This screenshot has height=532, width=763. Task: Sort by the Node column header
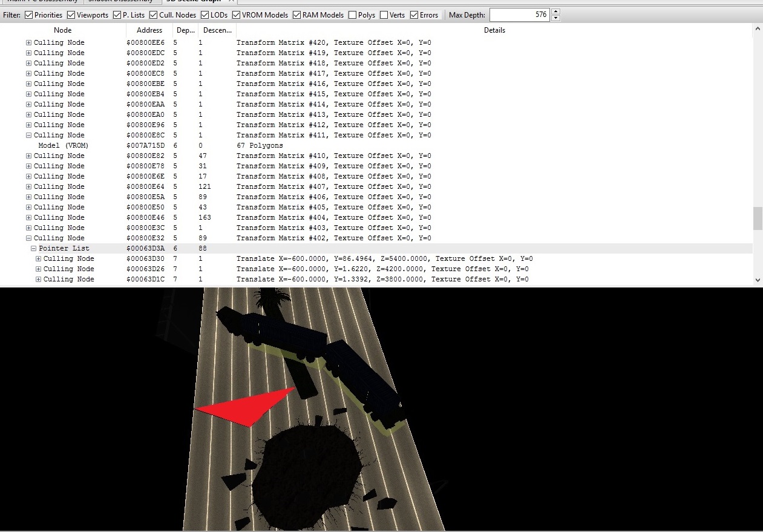(63, 30)
